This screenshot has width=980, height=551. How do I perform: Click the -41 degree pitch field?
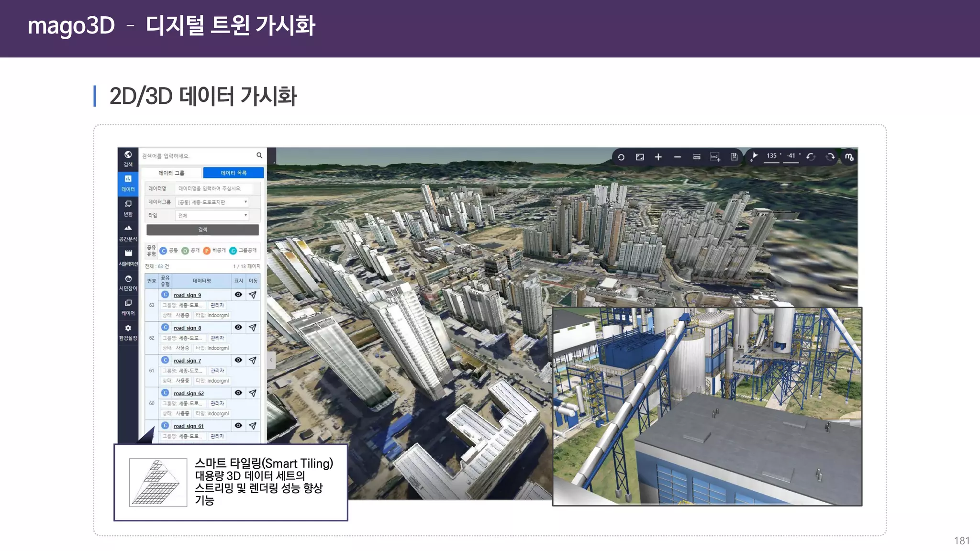(x=791, y=156)
